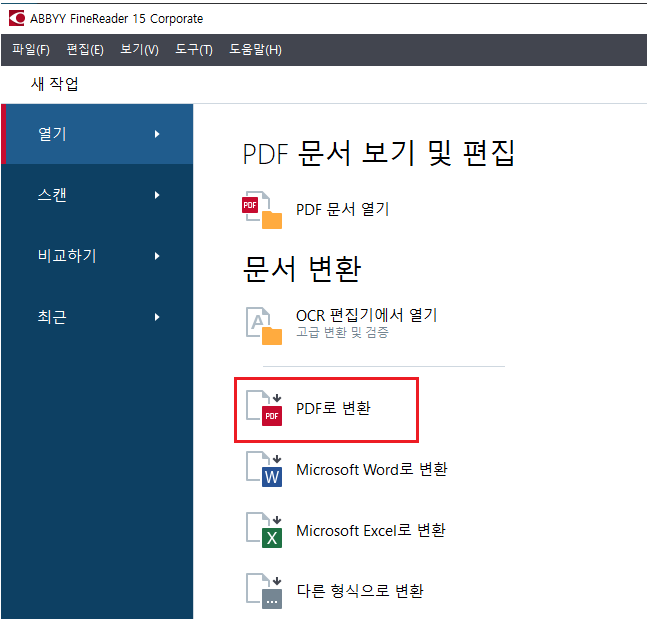Click the Microsoft Excel conversion icon
The image size is (657, 625).
264,530
